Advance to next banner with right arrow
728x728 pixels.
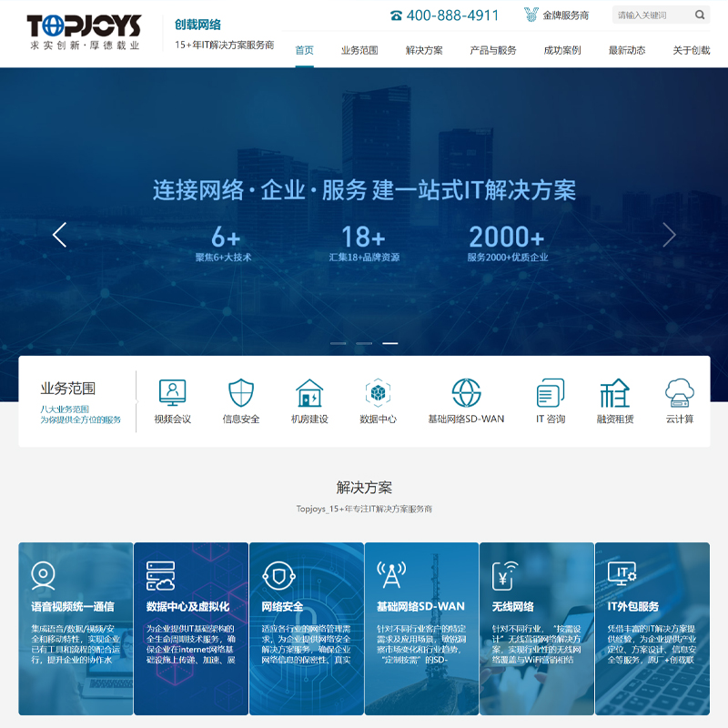(669, 235)
